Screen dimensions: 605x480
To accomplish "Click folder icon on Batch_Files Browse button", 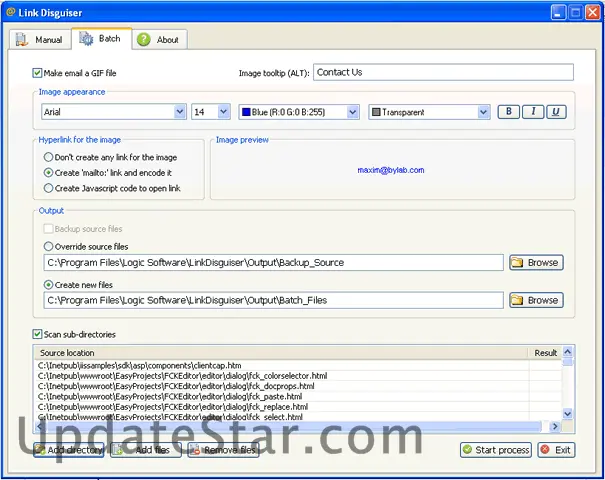I will click(517, 300).
